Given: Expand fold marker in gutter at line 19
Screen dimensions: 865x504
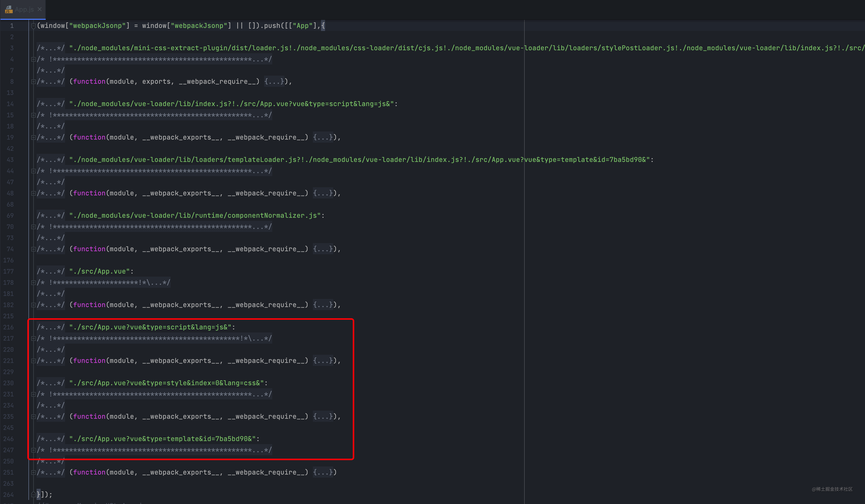Looking at the screenshot, I should [x=33, y=138].
